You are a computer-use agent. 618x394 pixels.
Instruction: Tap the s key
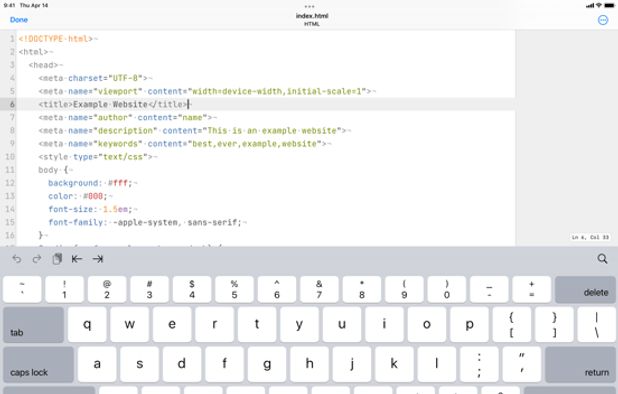click(140, 364)
